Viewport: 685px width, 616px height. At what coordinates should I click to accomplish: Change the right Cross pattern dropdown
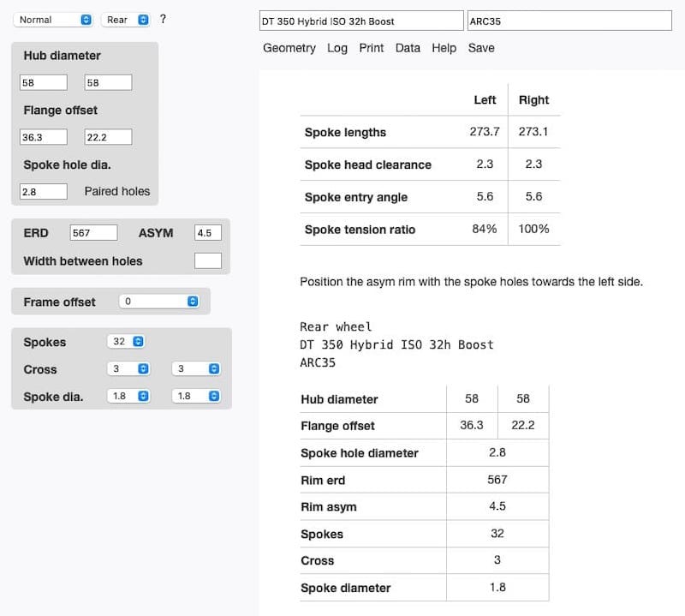pos(196,369)
